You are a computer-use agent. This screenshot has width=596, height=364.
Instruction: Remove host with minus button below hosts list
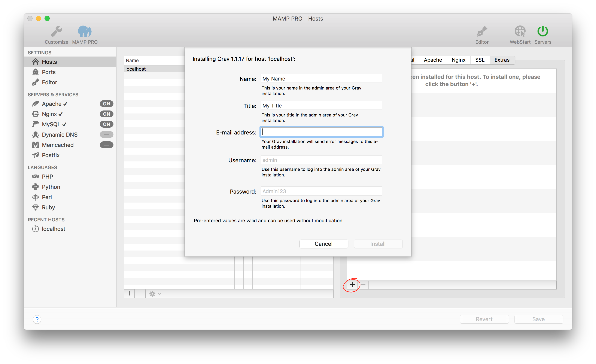point(140,293)
